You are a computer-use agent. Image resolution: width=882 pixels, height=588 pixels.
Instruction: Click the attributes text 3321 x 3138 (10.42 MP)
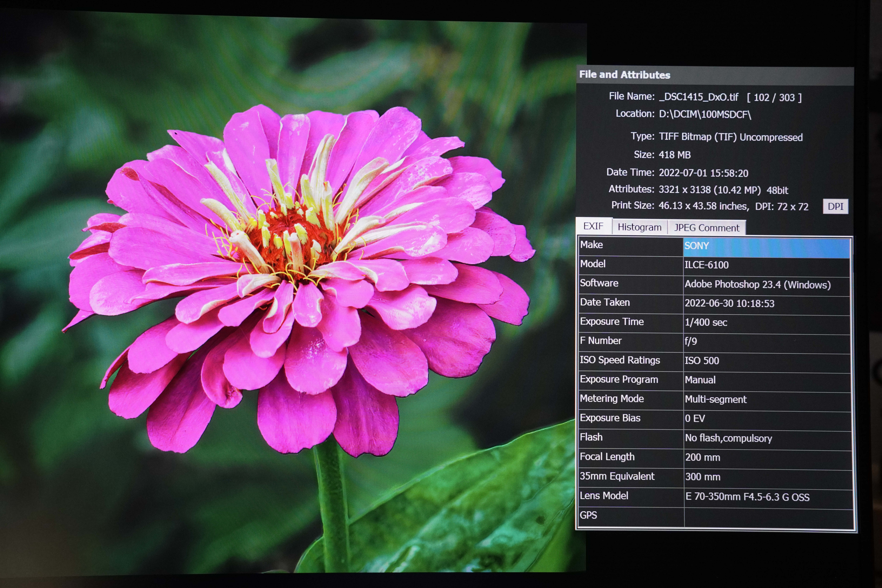pos(710,190)
